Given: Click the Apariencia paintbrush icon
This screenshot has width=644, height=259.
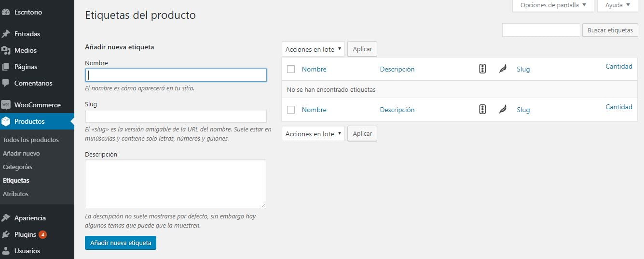Looking at the screenshot, I should click(x=6, y=218).
